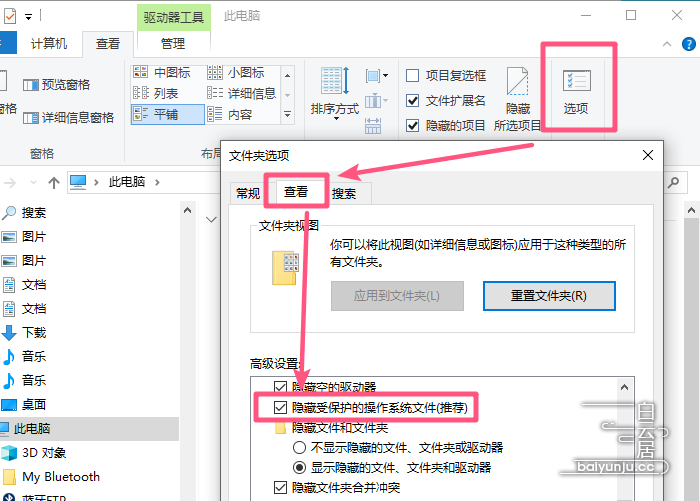Click the 隐藏所选项目 icon
700x501 pixels.
click(x=517, y=81)
